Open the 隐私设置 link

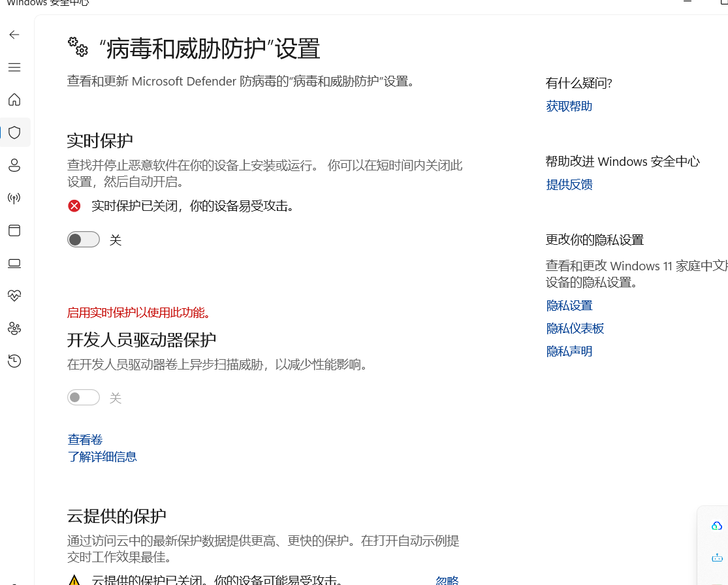pyautogui.click(x=569, y=306)
